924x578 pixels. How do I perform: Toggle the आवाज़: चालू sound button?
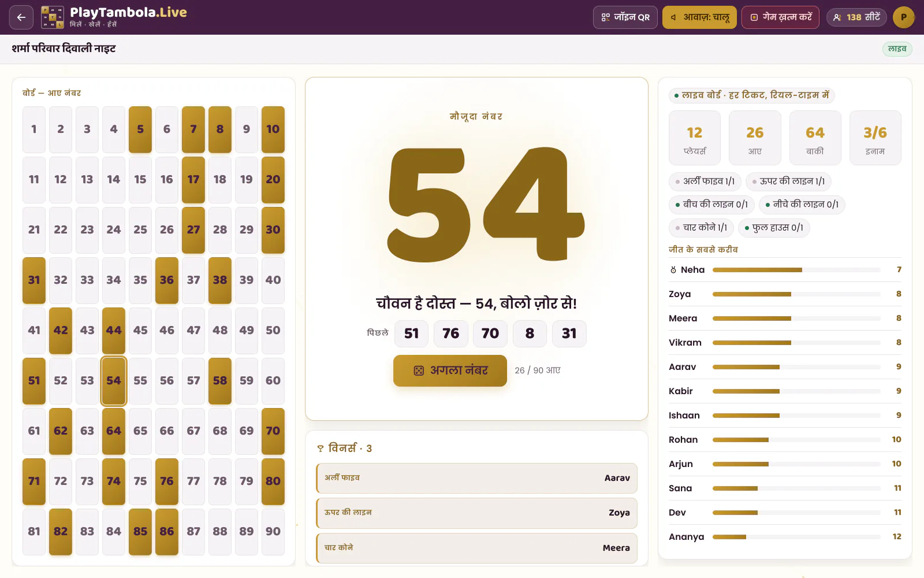point(699,17)
